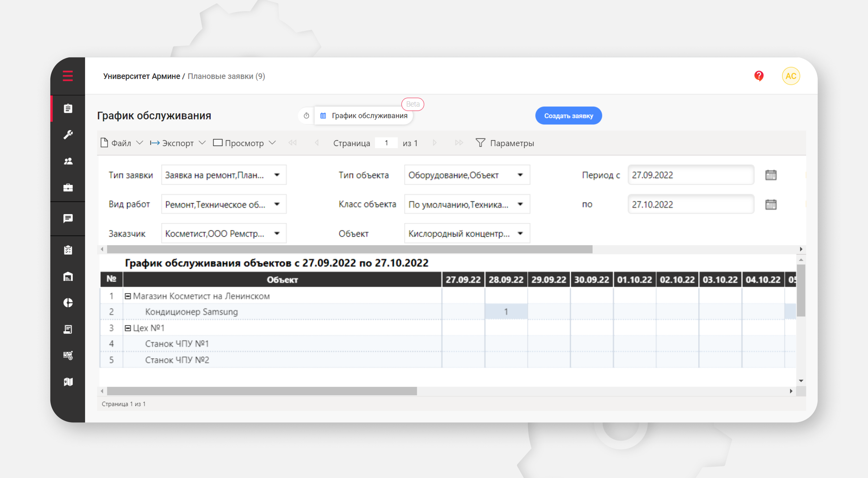868x478 pixels.
Task: Expand the Тип заявки dropdown
Action: [x=277, y=175]
